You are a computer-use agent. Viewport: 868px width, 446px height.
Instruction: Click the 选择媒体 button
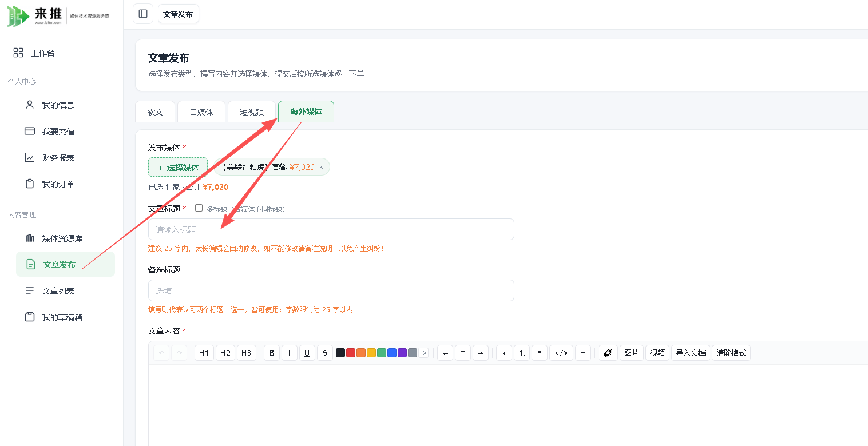click(x=178, y=168)
